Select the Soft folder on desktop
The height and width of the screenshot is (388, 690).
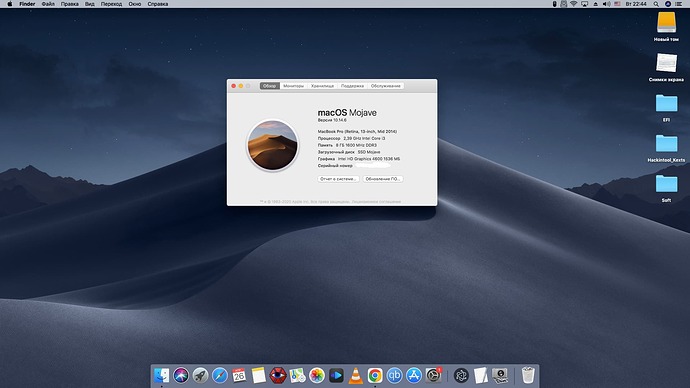pyautogui.click(x=666, y=184)
